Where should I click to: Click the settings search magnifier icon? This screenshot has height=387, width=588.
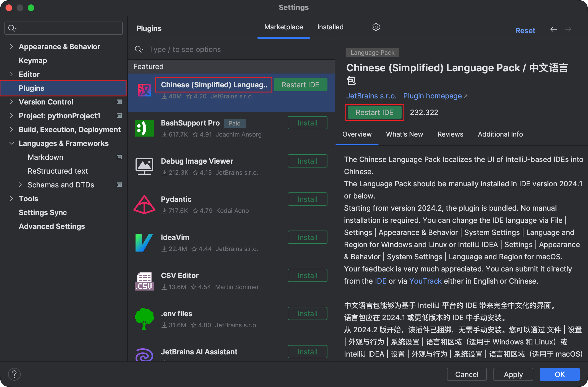[x=12, y=28]
